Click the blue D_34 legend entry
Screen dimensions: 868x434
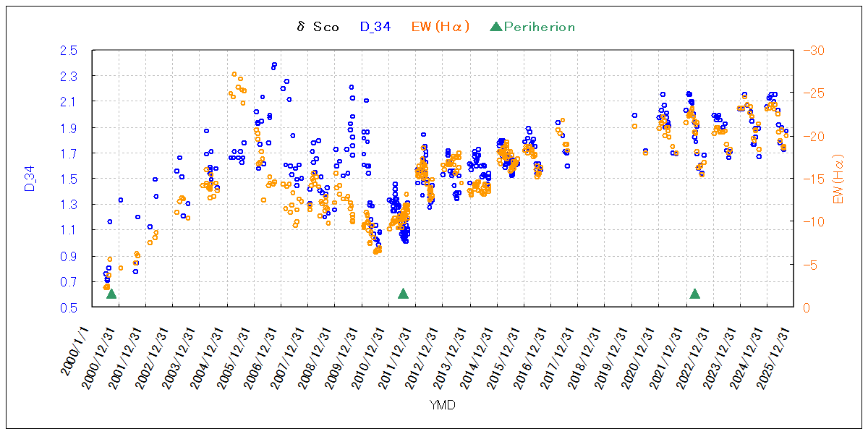[x=375, y=27]
